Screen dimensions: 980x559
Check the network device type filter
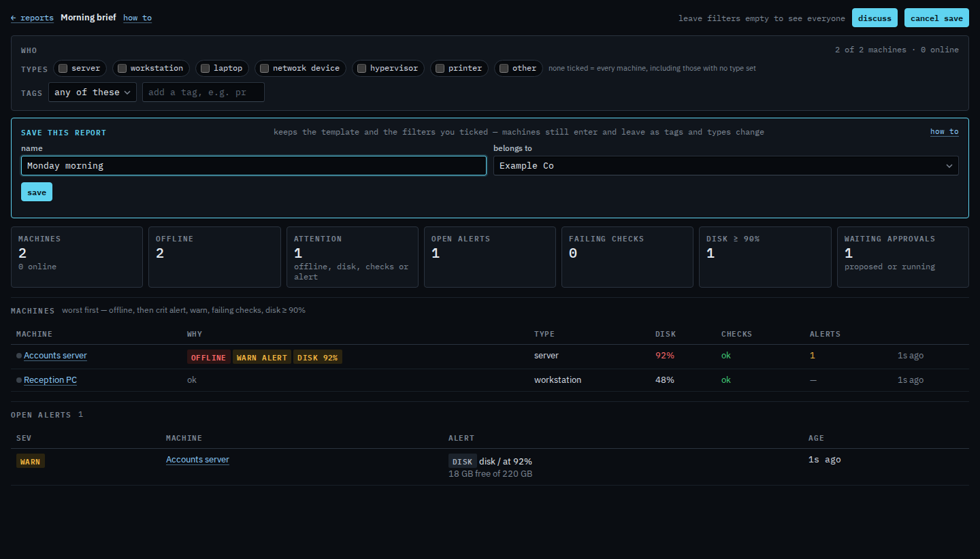[x=264, y=68]
